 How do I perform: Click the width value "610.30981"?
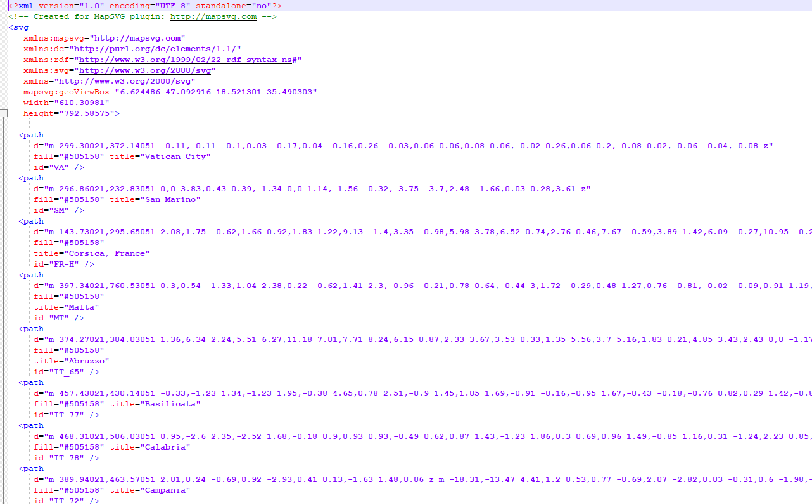(82, 103)
